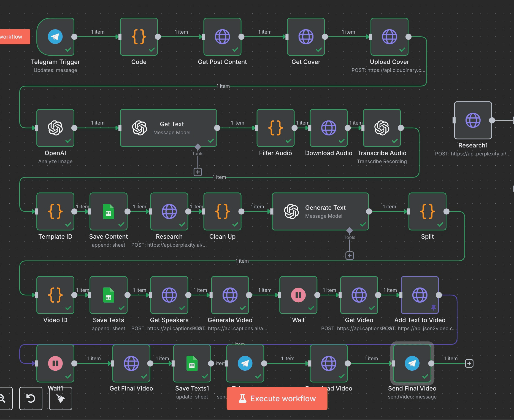This screenshot has height=420, width=514.
Task: Select the OpenAI Analyze Image node
Action: point(55,128)
